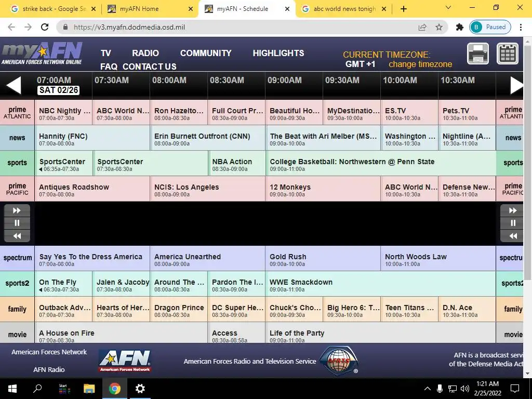Screen dimensions: 532x399
Task: Open notification center icon
Action: (515, 389)
